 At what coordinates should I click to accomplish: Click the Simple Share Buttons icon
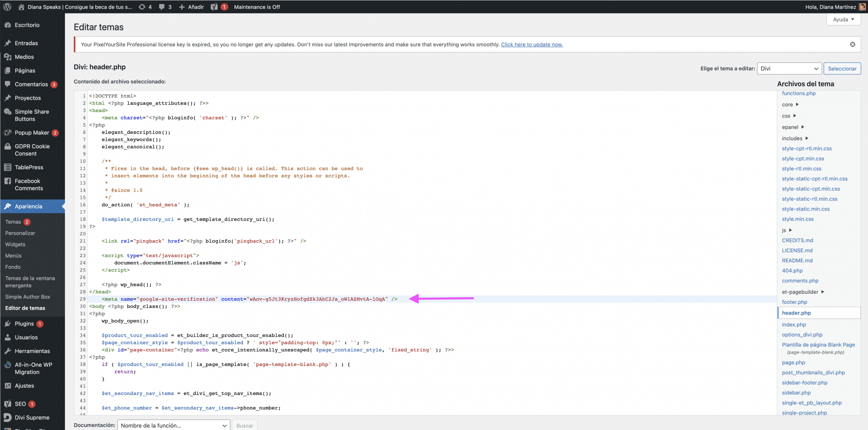(8, 111)
